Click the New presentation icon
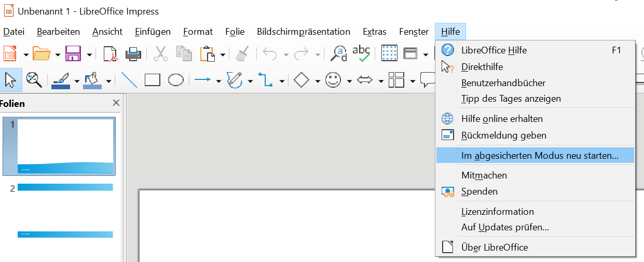 [9, 53]
